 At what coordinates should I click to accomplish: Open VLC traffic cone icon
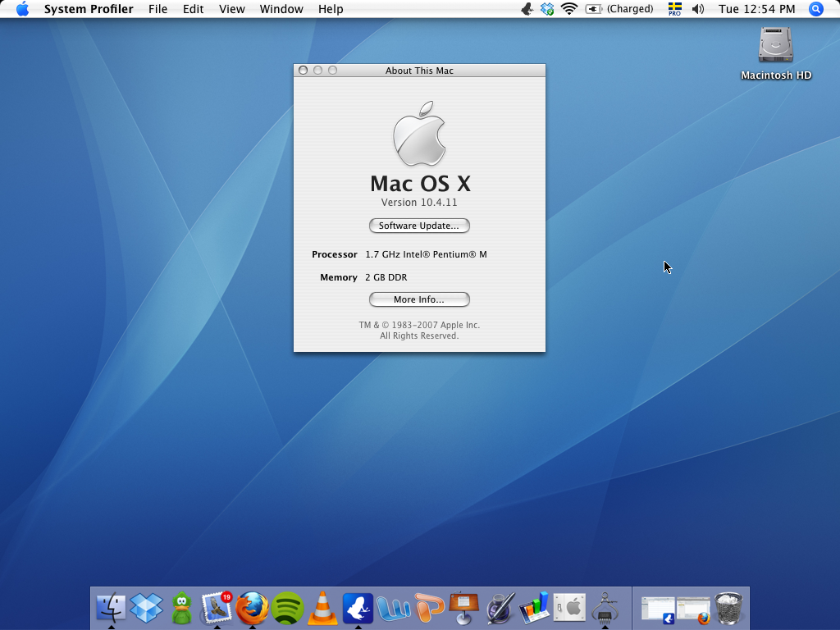point(322,608)
